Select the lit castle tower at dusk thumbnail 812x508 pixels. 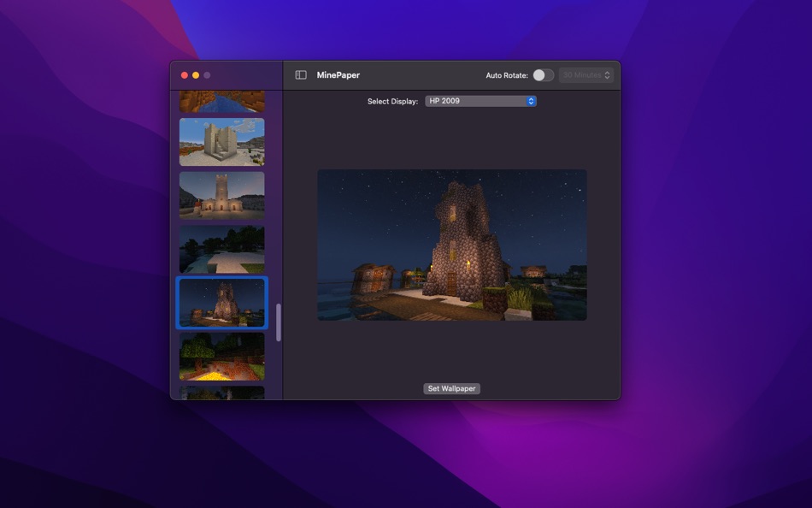[x=221, y=196]
